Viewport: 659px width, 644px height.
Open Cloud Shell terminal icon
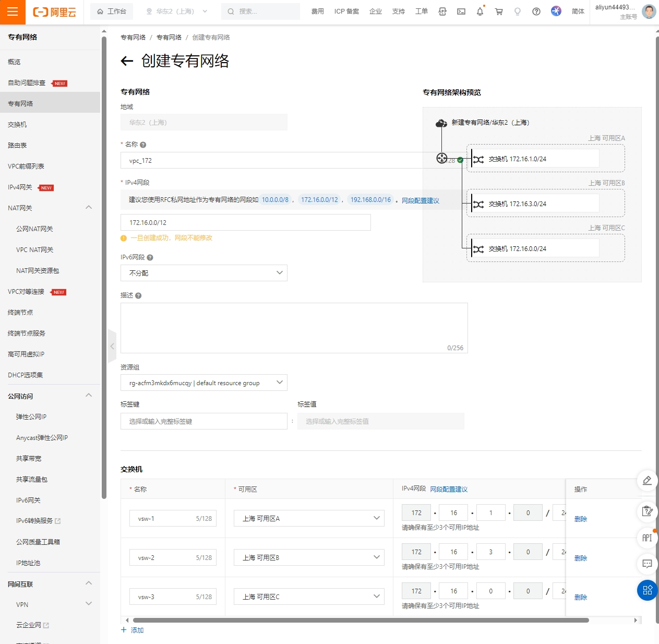tap(461, 11)
